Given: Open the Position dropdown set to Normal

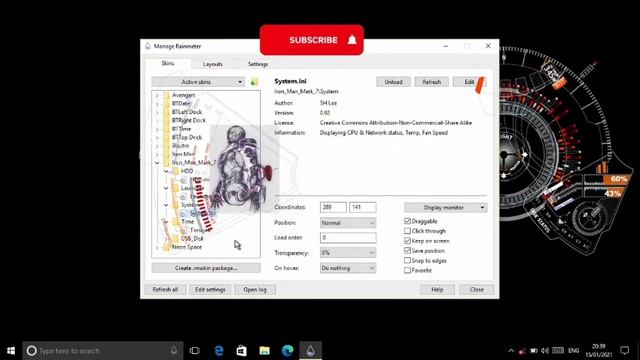Looking at the screenshot, I should (348, 223).
